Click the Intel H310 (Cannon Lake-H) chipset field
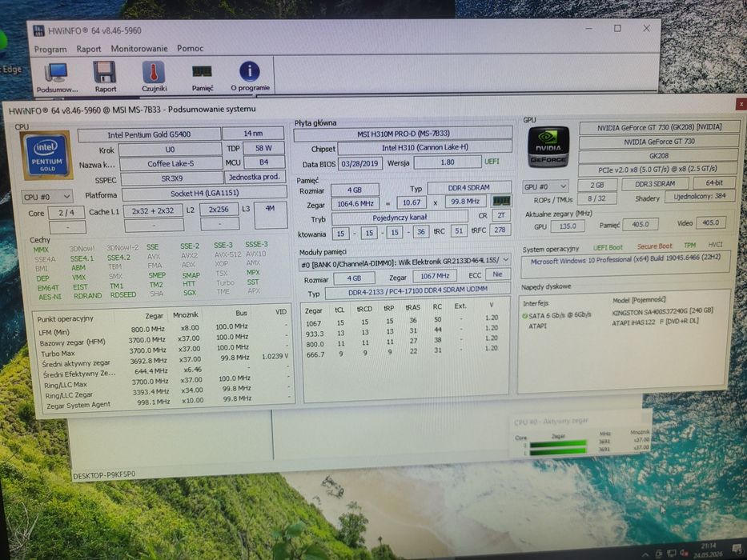747x560 pixels. pyautogui.click(x=424, y=148)
